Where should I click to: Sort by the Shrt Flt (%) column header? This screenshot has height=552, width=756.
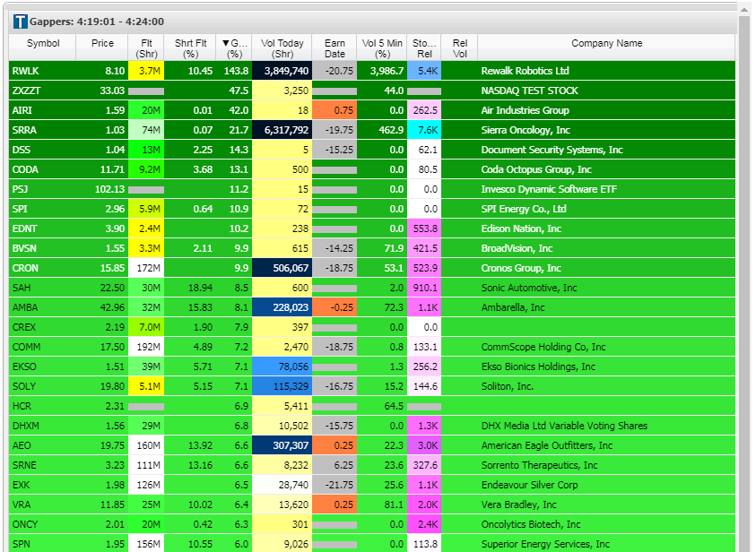[x=190, y=47]
